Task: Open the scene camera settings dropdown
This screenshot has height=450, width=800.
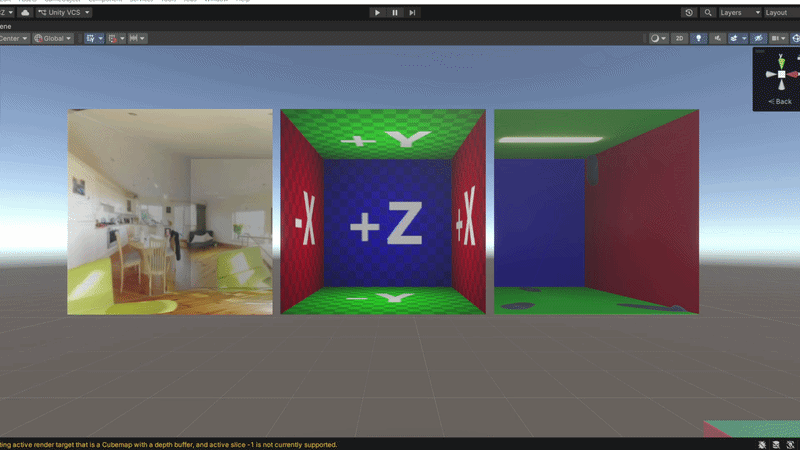Action: tap(778, 38)
